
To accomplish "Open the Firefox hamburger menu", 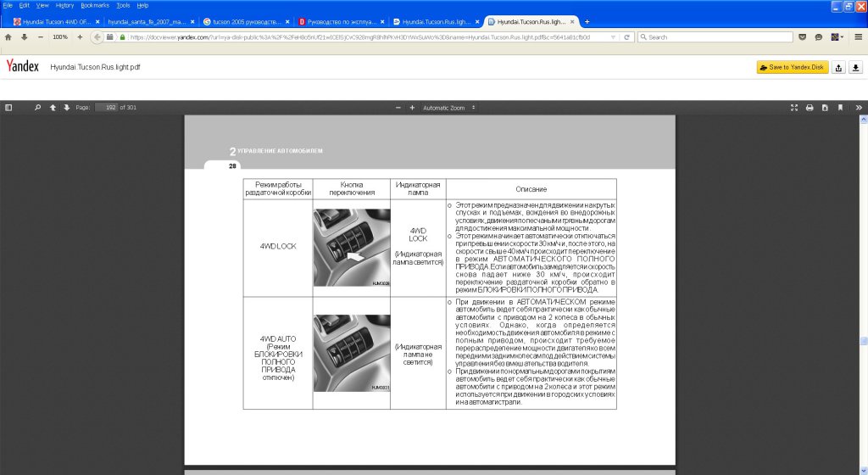I will [858, 37].
